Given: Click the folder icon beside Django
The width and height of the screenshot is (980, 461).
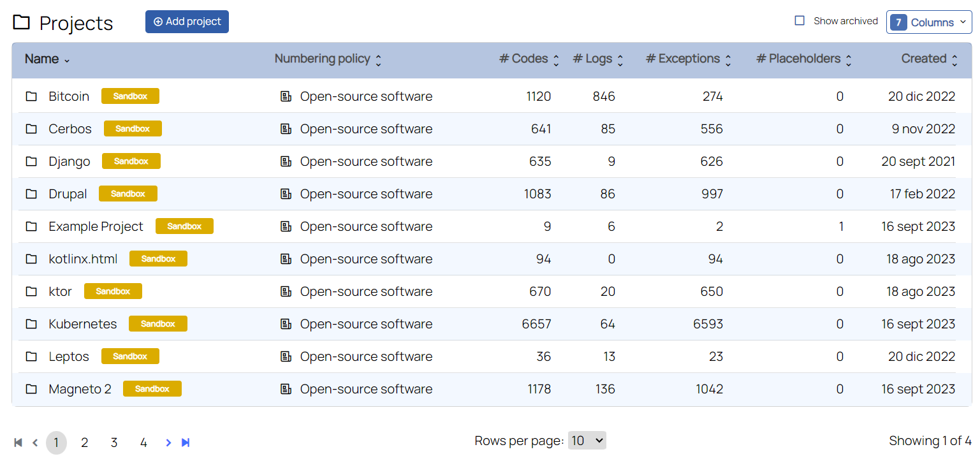Looking at the screenshot, I should click(31, 161).
